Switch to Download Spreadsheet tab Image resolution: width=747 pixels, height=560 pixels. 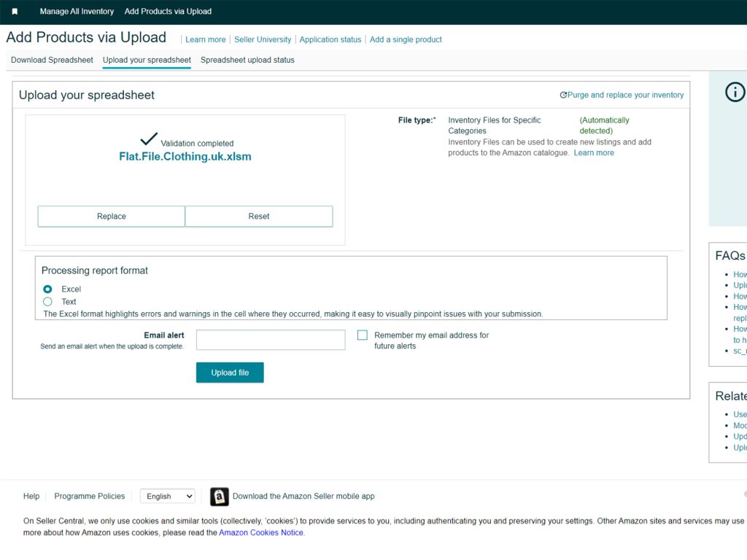pyautogui.click(x=52, y=60)
